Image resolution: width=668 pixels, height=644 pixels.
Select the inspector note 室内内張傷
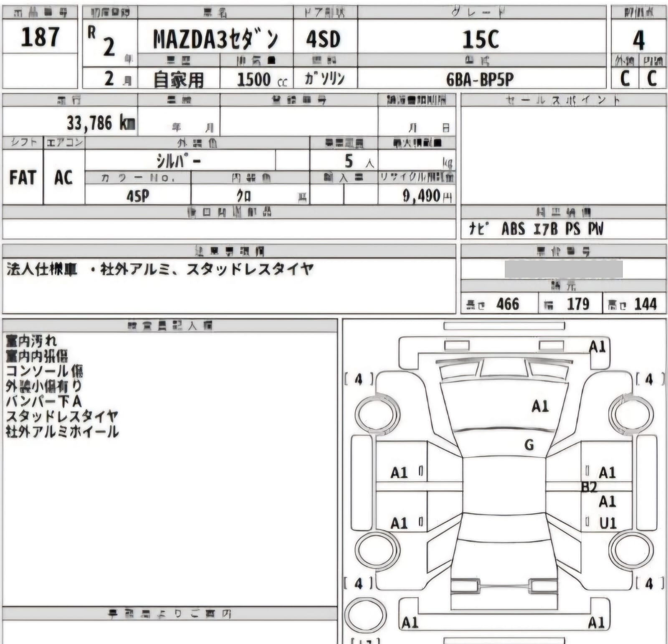(x=37, y=356)
